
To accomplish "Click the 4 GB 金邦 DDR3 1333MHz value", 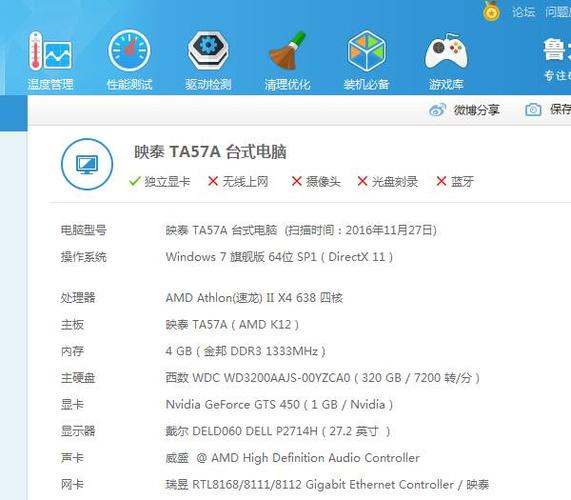I will (245, 351).
